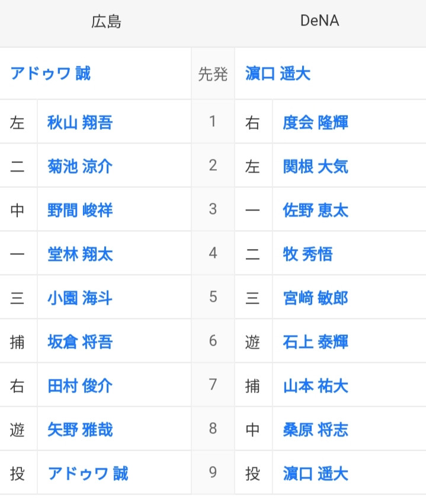426x504 pixels.
Task: Open 菊池 涼介 player page
Action: click(80, 166)
